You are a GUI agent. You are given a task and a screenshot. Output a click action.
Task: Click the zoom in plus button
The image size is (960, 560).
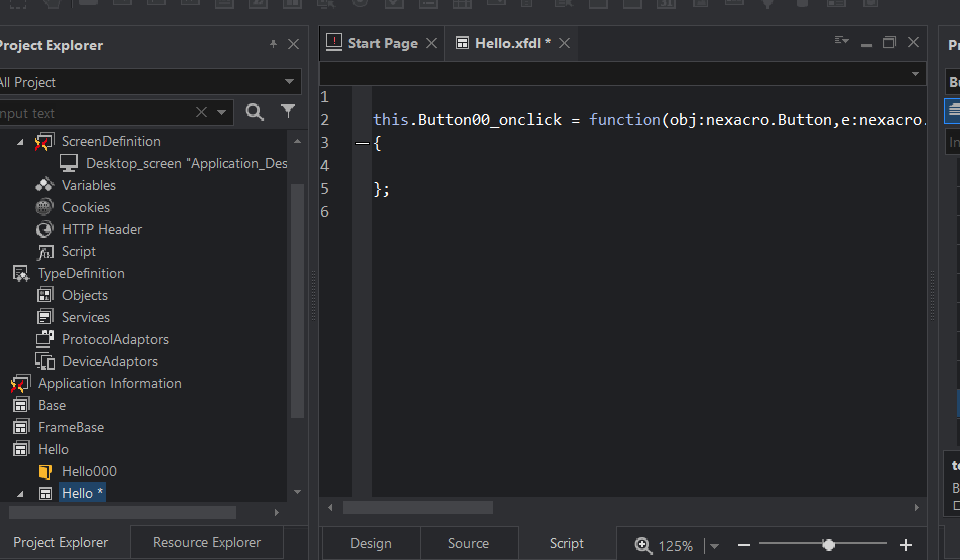906,545
